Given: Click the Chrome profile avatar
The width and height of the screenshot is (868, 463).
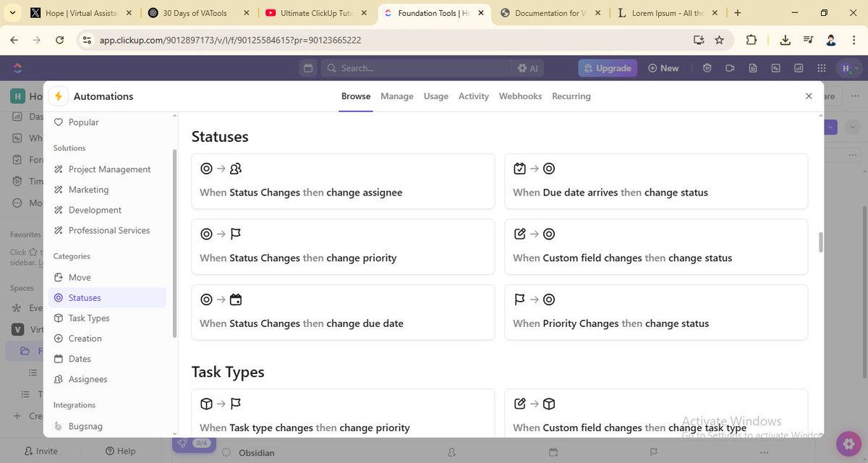Looking at the screenshot, I should click(831, 40).
